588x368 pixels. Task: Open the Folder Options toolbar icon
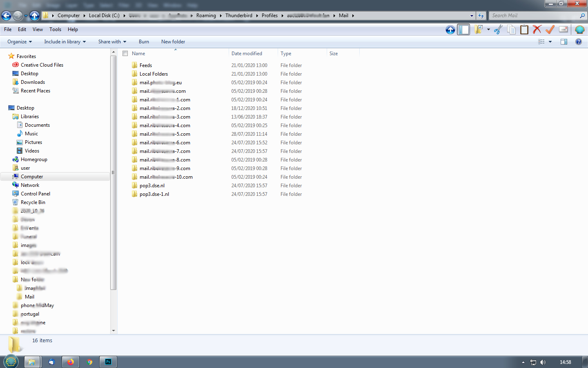pos(478,29)
